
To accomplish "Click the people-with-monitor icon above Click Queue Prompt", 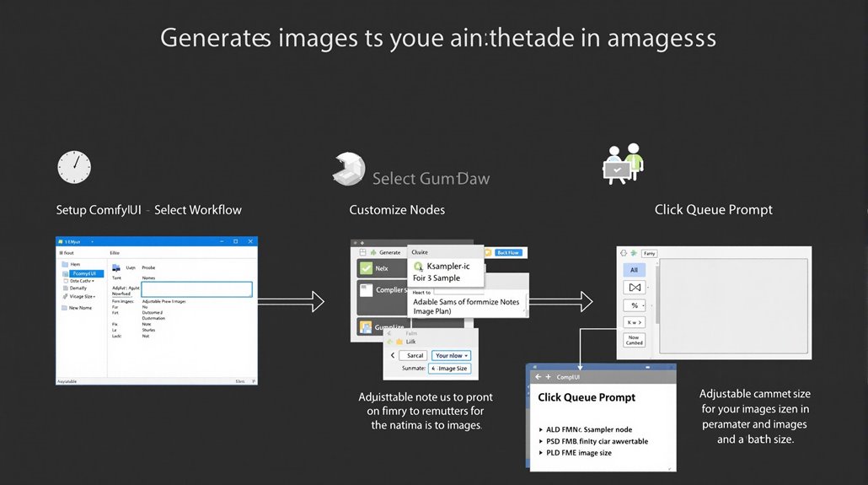I will 624,164.
